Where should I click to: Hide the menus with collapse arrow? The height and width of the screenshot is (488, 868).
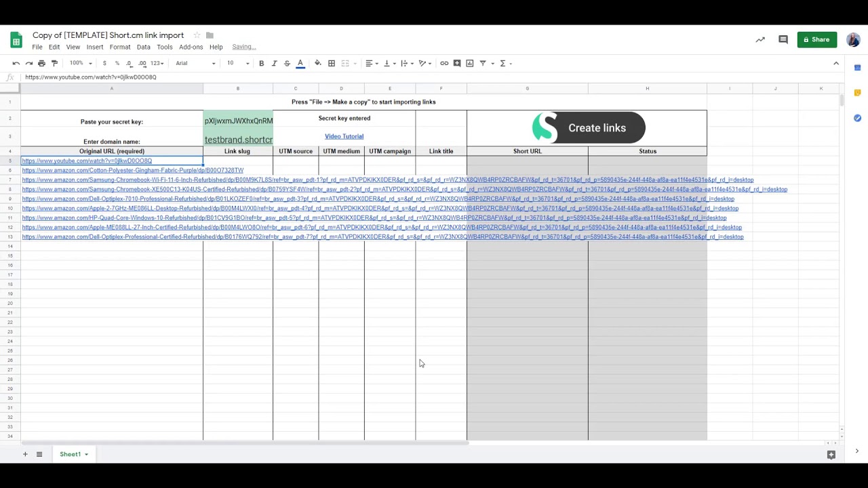(836, 63)
